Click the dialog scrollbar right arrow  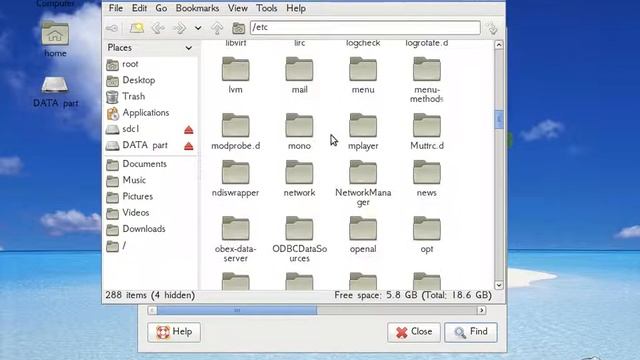tap(482, 310)
